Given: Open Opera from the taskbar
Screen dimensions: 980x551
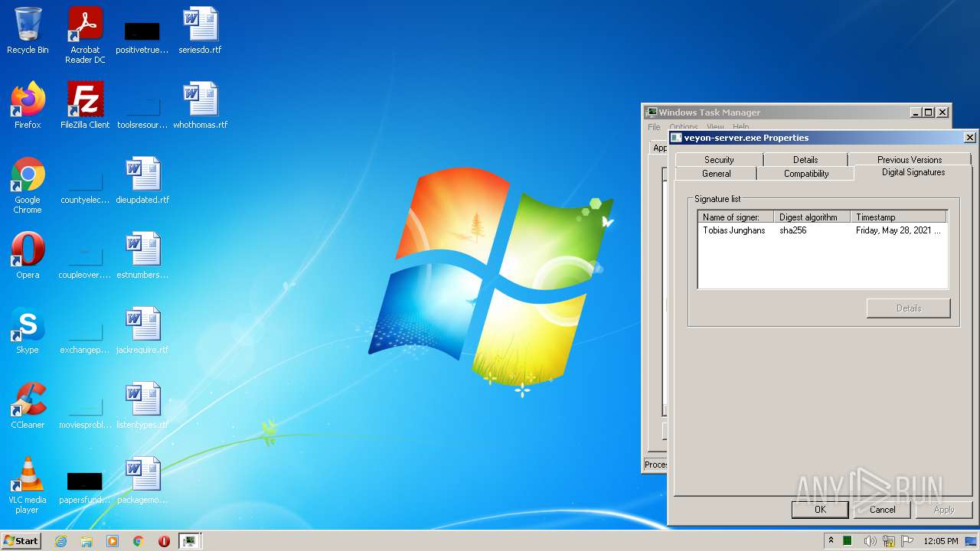Looking at the screenshot, I should tap(164, 541).
